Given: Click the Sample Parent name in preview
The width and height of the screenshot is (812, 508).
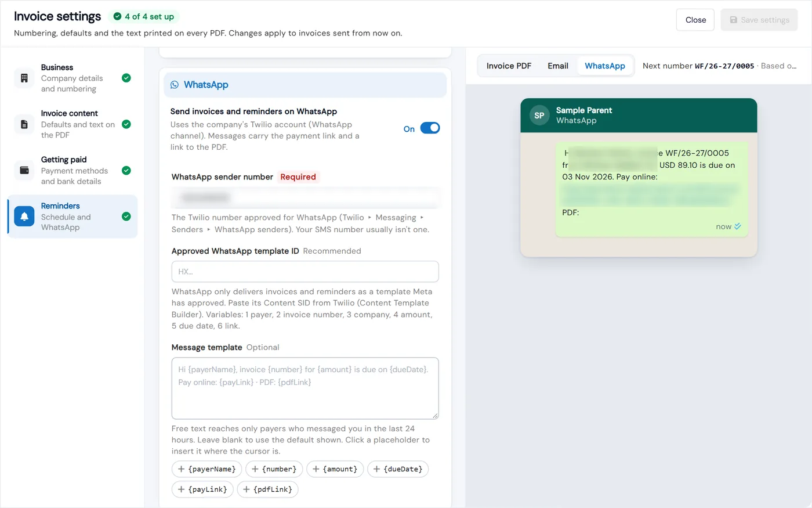Looking at the screenshot, I should pos(584,110).
